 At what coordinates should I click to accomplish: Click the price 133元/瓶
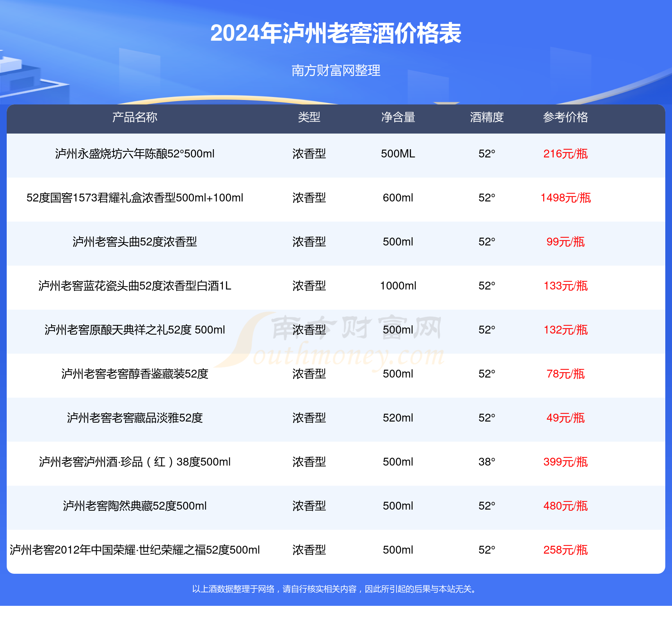click(566, 286)
